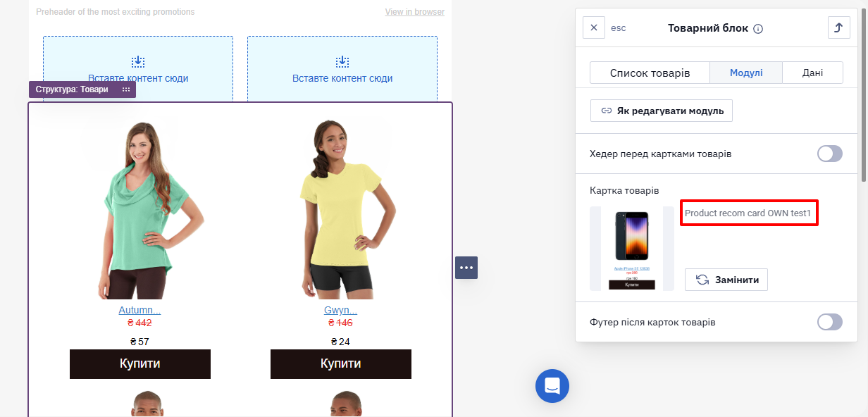Click the Product recom card OWN test1 name

pos(748,213)
